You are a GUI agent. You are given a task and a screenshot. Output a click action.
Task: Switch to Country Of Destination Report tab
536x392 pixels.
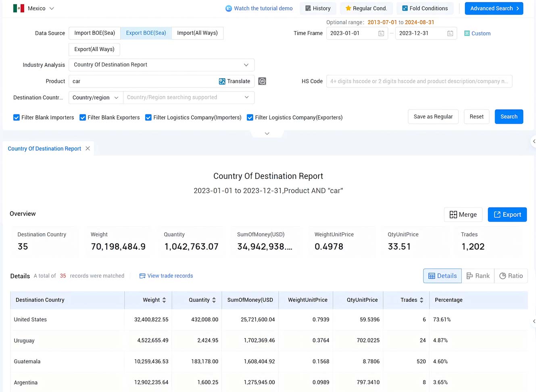click(44, 149)
